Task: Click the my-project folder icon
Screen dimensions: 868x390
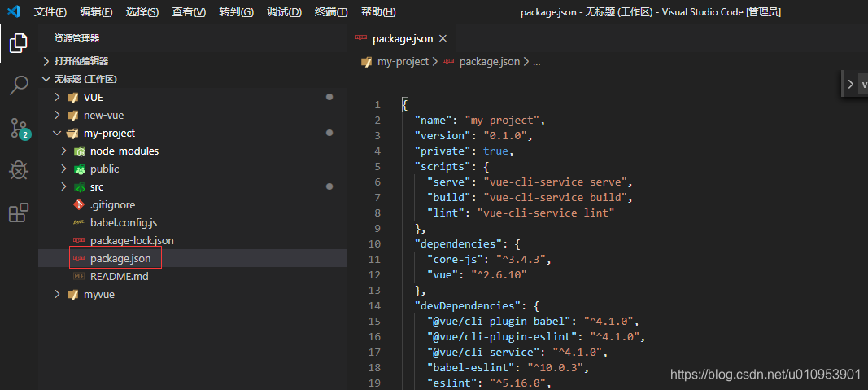Action: [72, 134]
